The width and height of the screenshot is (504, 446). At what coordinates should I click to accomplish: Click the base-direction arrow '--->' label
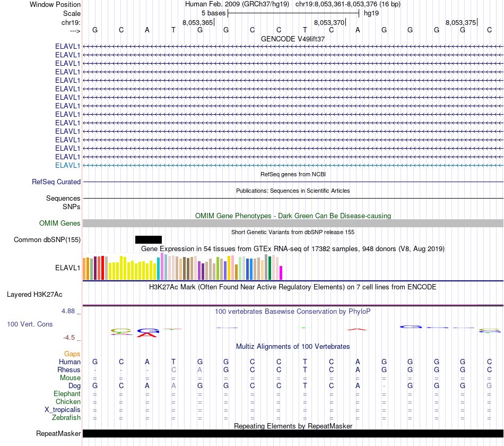coord(75,31)
